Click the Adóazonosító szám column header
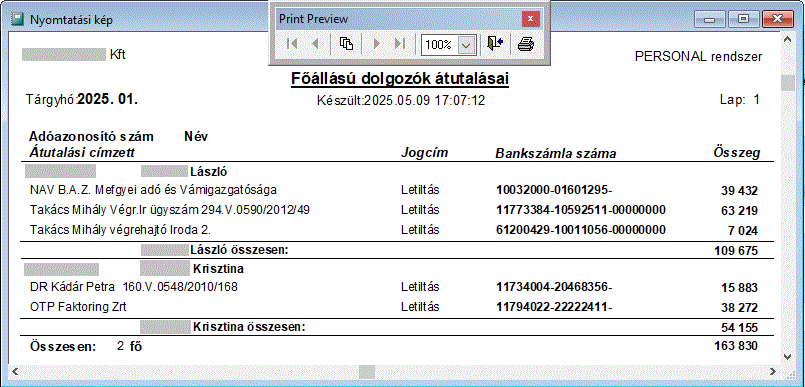This screenshot has width=805, height=387. click(x=91, y=137)
